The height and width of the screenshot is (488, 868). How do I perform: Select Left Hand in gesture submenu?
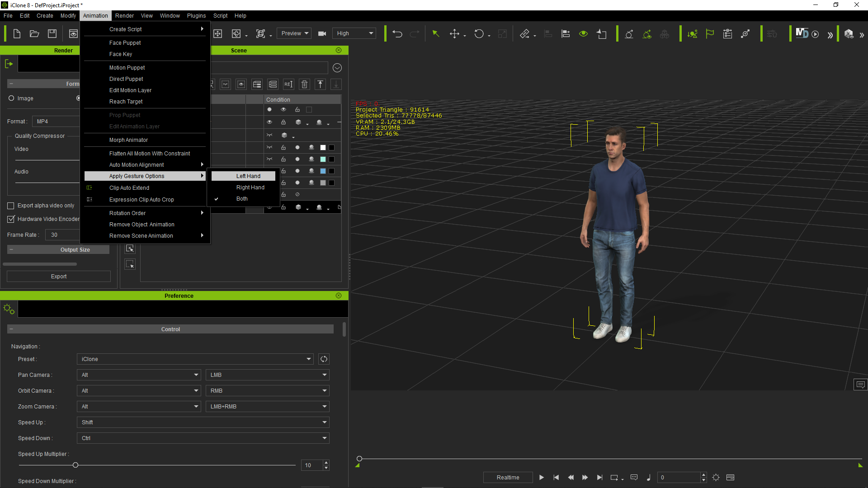click(244, 176)
